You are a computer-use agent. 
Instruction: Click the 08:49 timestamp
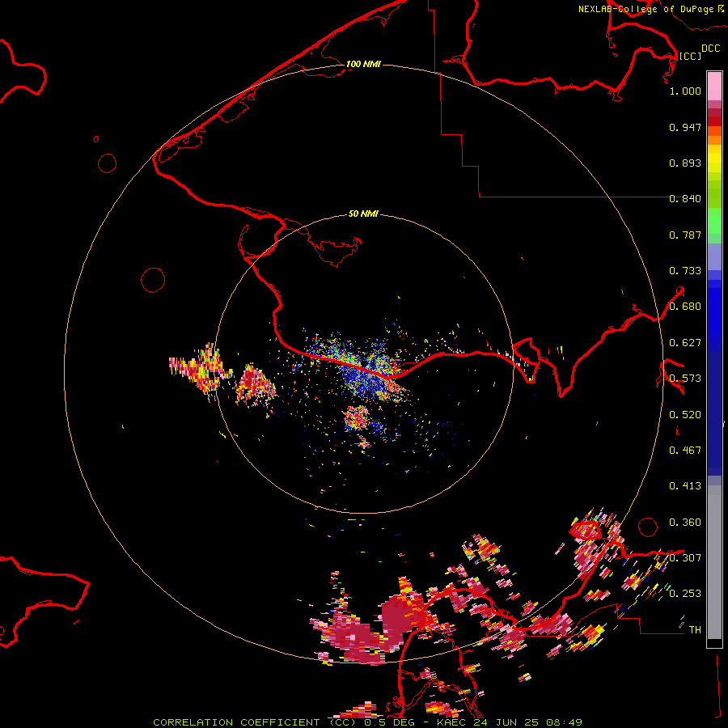pyautogui.click(x=563, y=722)
